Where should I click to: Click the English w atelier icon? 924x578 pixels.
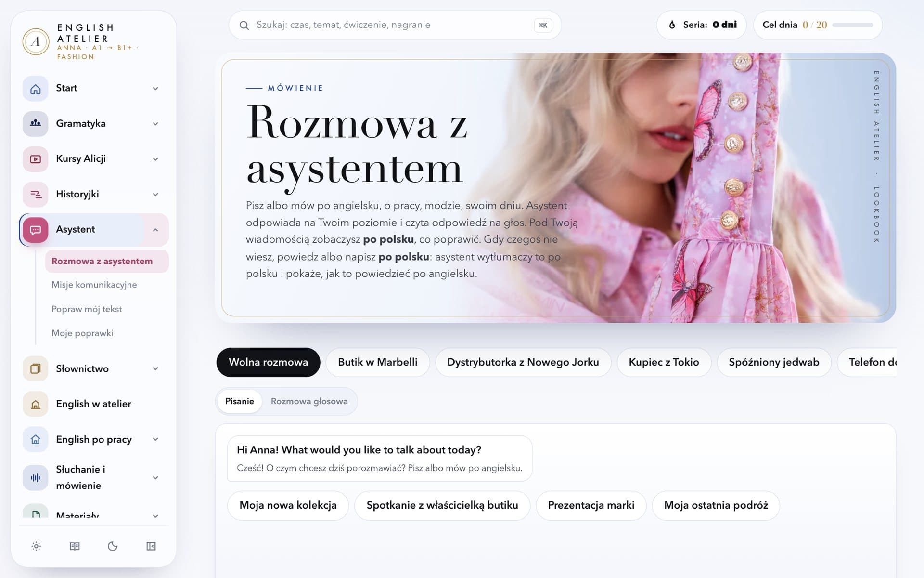pyautogui.click(x=36, y=404)
